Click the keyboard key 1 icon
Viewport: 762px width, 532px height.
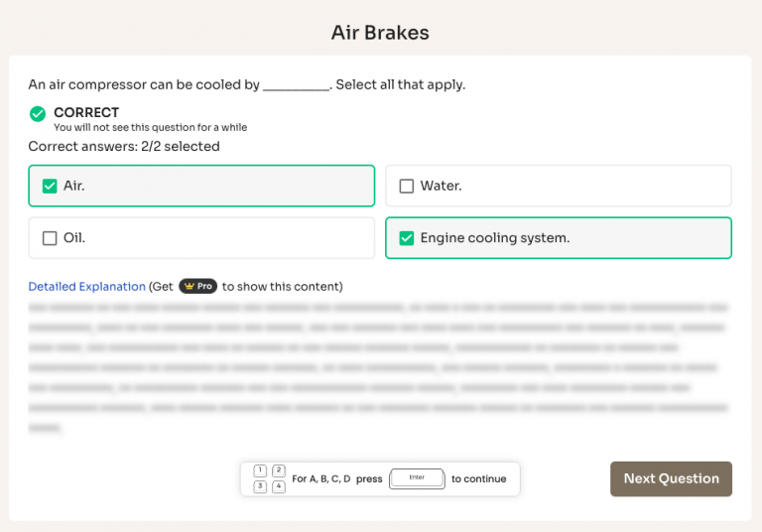pos(261,470)
